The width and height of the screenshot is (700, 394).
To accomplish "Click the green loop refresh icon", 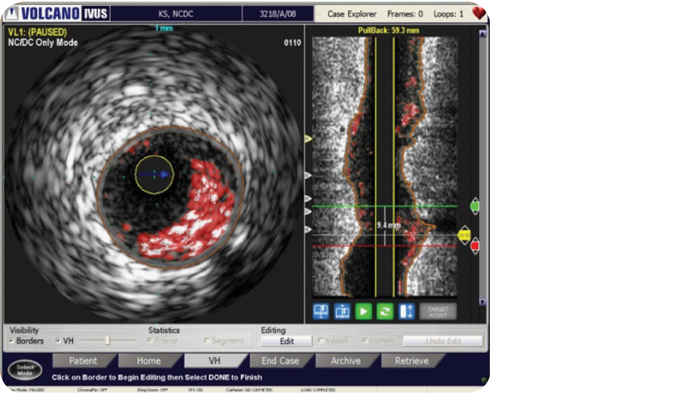I will pos(385,311).
